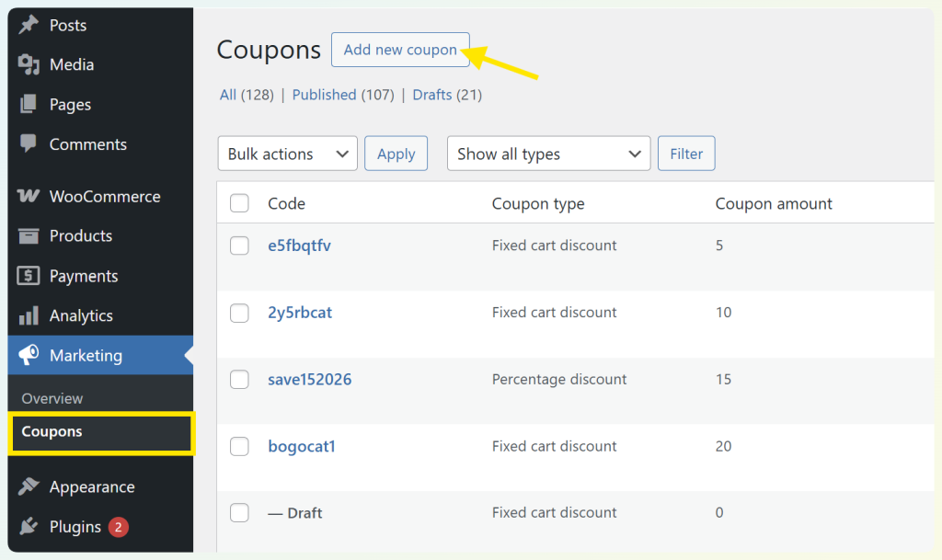Image resolution: width=942 pixels, height=560 pixels.
Task: Select Overview under Marketing
Action: pyautogui.click(x=52, y=398)
